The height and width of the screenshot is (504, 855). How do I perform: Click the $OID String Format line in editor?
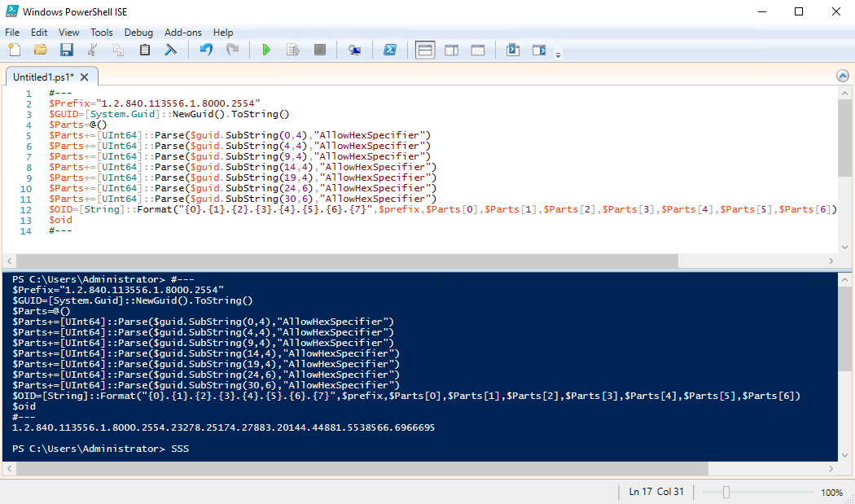[443, 209]
